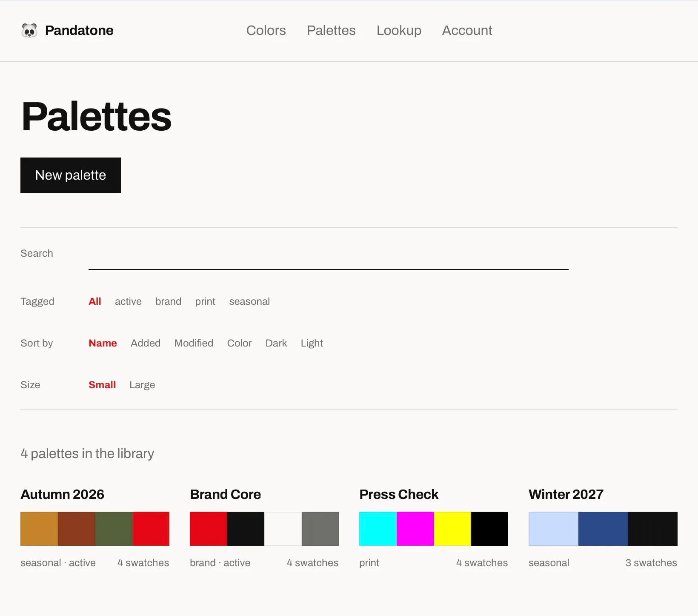Sort palettes by Dark
Screen dimensions: 698x616
tap(276, 343)
